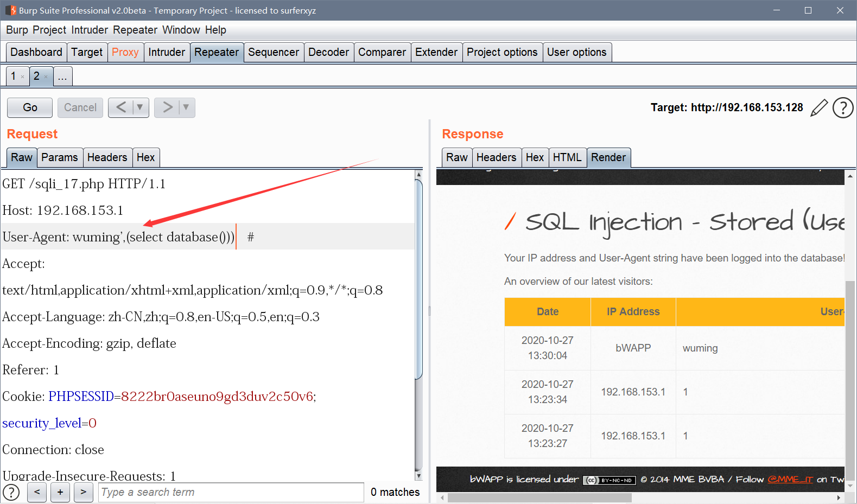Switch to the Target tab
The height and width of the screenshot is (504, 857).
click(x=87, y=52)
